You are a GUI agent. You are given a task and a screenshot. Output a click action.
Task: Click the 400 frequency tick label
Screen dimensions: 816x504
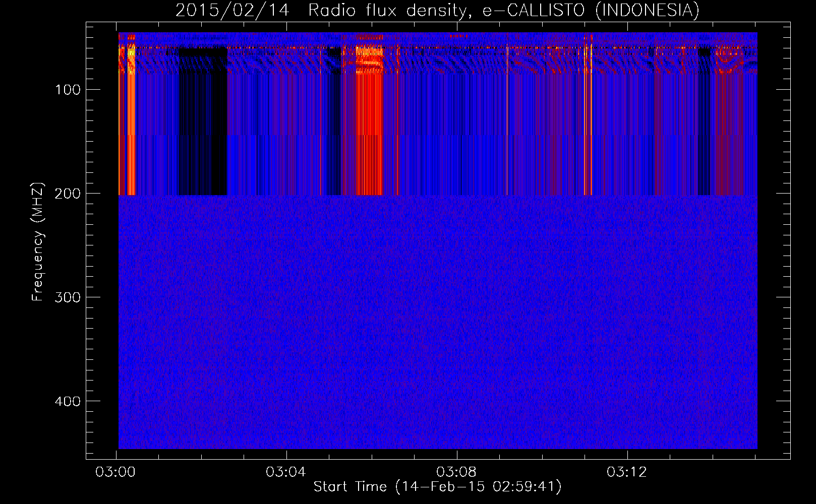coord(68,401)
